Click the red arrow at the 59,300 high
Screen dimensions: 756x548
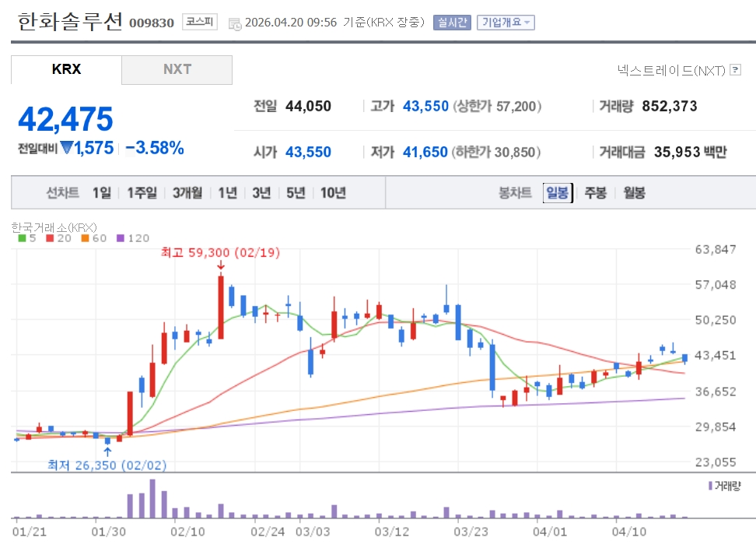[x=221, y=266]
